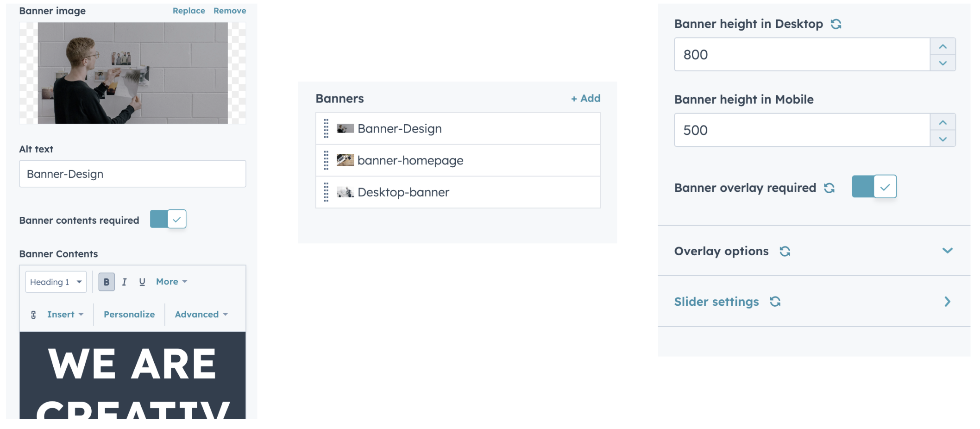Viewport: 980px width, 429px height.
Task: Expand the Overlay options section
Action: [x=947, y=251]
